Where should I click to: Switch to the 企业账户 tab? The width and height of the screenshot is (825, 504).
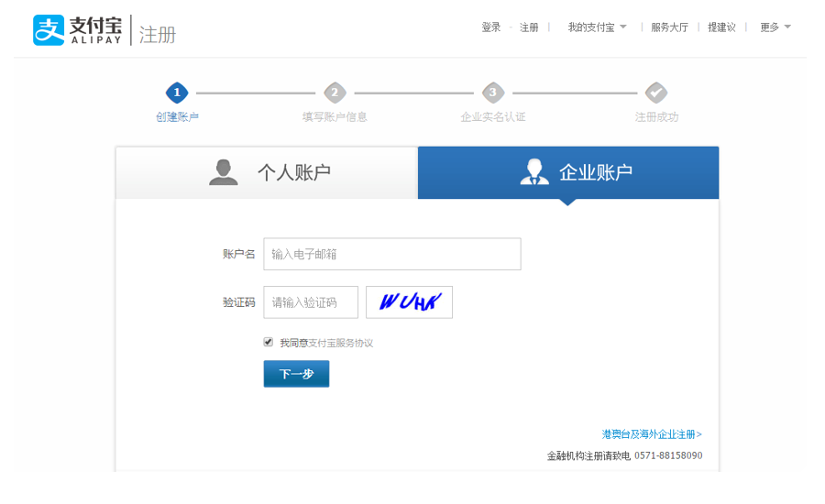[568, 172]
